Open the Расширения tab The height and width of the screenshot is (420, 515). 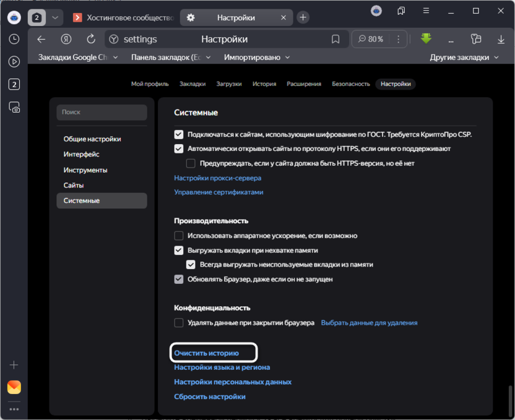click(304, 84)
